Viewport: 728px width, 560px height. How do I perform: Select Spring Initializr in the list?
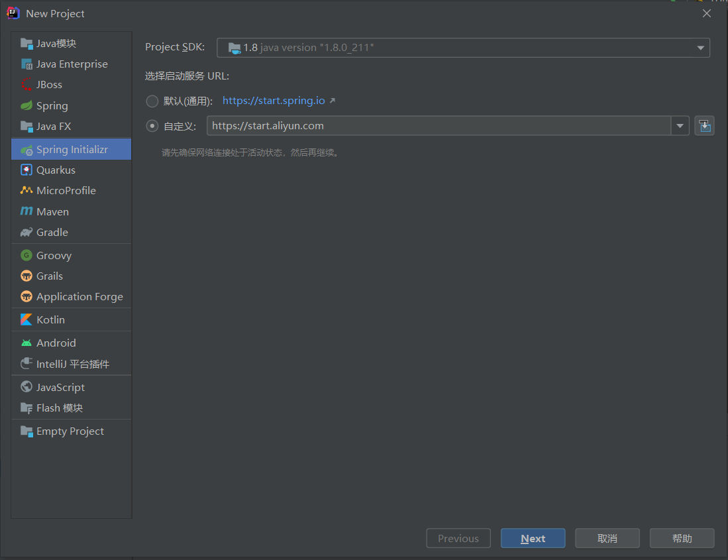(x=71, y=150)
